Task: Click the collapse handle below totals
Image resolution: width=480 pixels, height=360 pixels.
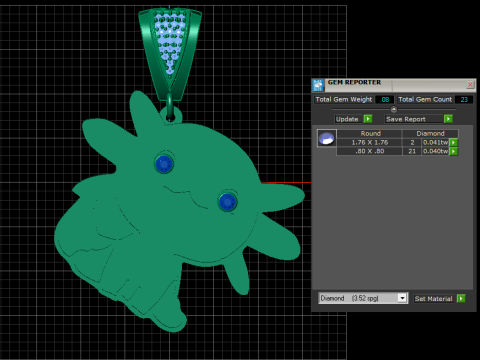Action: pos(394,109)
